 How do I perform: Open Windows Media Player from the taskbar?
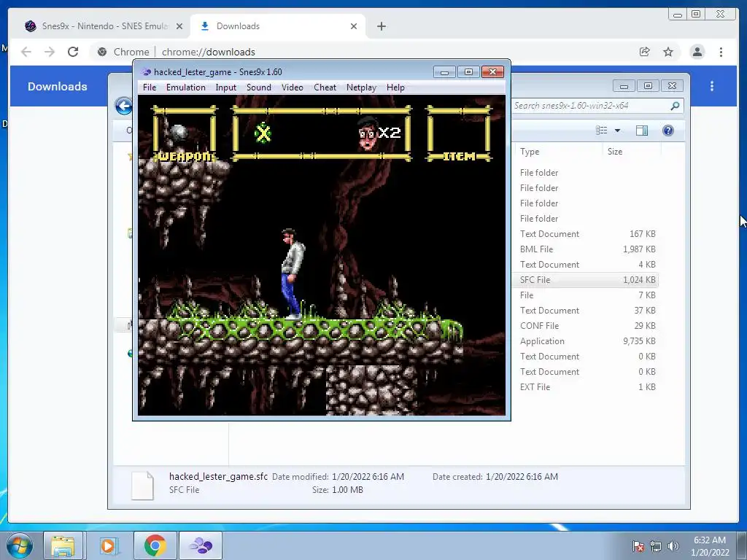[108, 545]
